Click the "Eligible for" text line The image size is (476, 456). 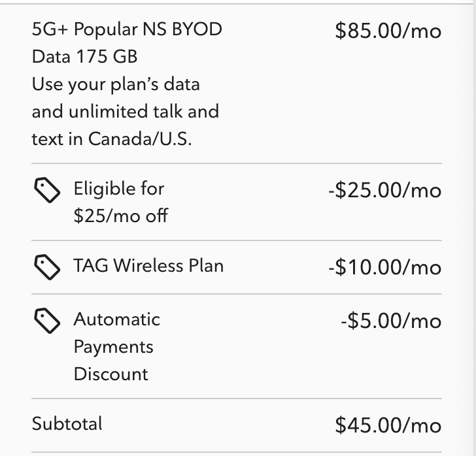[119, 189]
